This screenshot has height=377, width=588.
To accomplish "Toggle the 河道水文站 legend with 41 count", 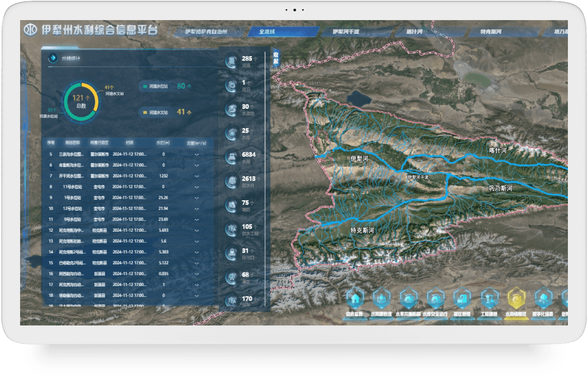I will [x=166, y=112].
